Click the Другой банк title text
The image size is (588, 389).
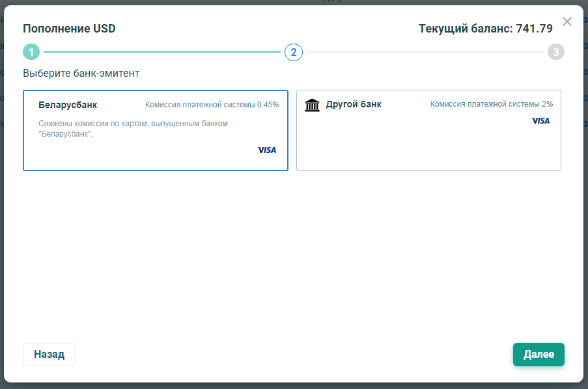coord(354,105)
